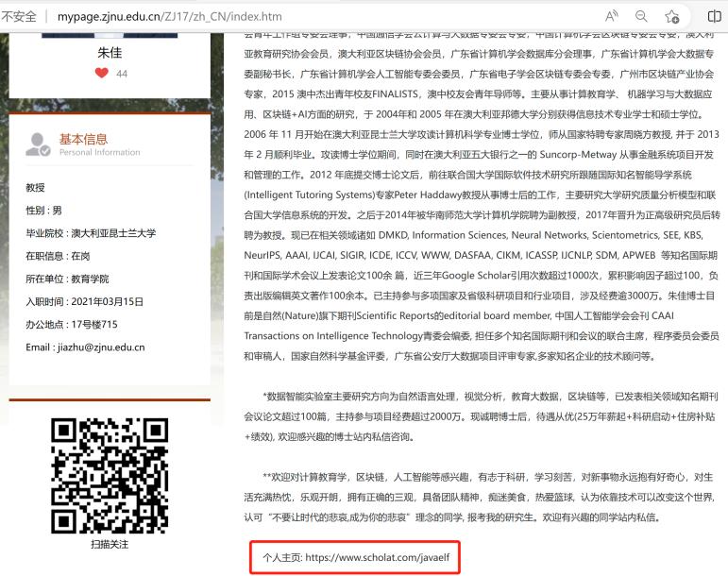The image size is (728, 576).
Task: Click the like count 44
Action: pyautogui.click(x=122, y=74)
